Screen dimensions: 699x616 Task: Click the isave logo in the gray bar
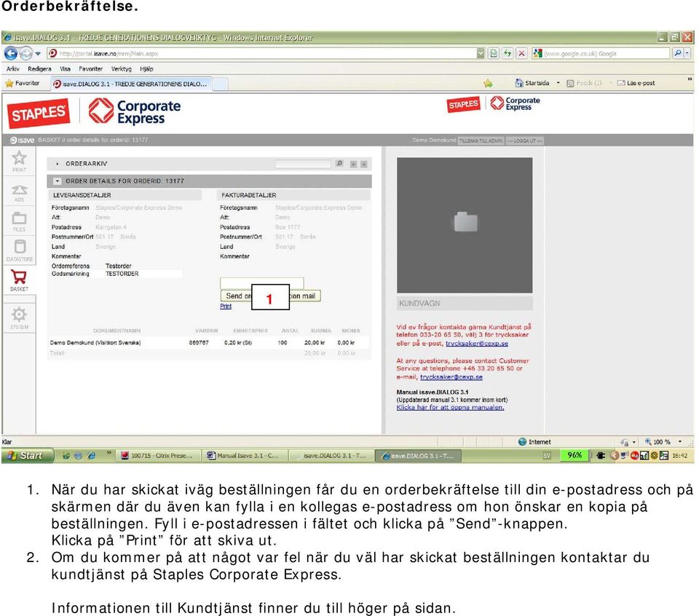click(22, 140)
